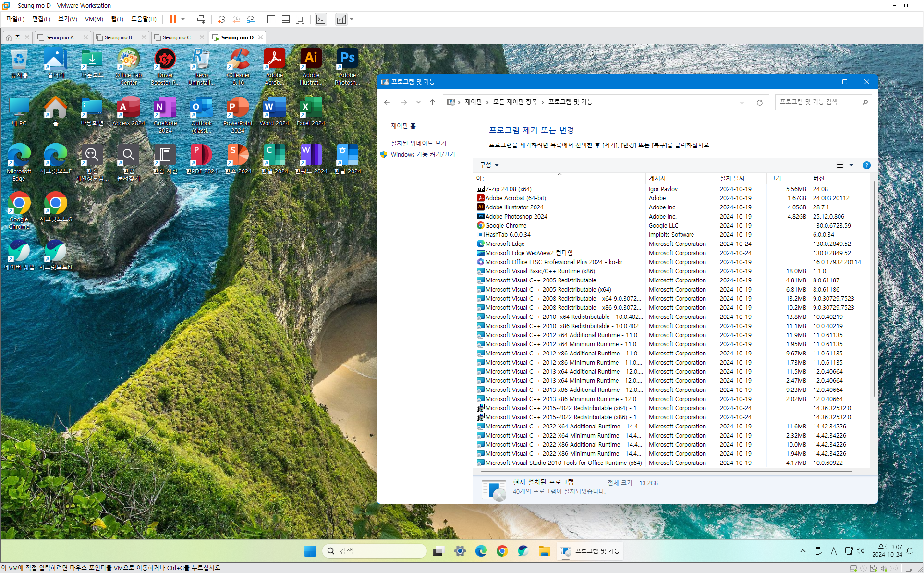The height and width of the screenshot is (573, 924).
Task: Click VMware full screen toolbar icon
Action: pos(300,19)
